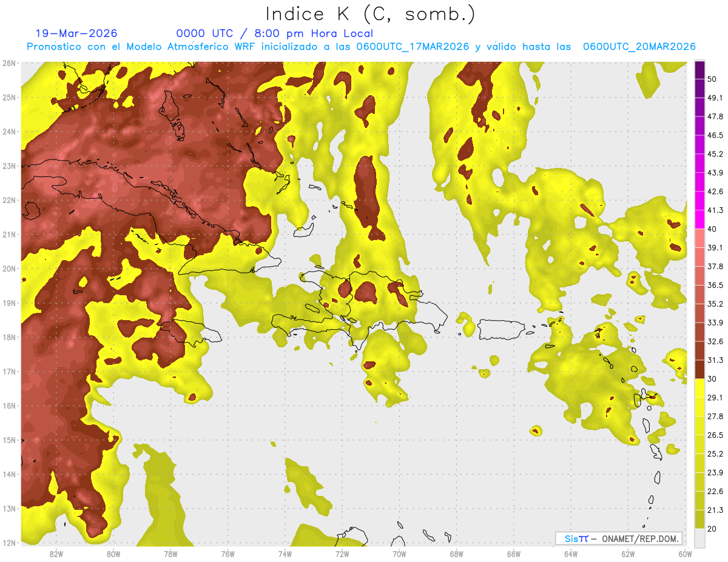Click the 82W longitude label
Image resolution: width=728 pixels, height=562 pixels.
tap(56, 554)
